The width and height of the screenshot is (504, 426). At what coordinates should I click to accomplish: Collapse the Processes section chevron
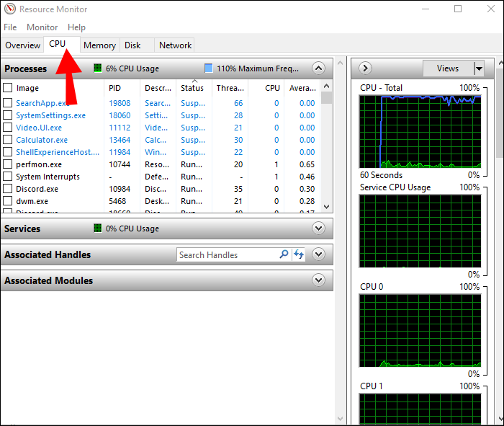tap(318, 68)
